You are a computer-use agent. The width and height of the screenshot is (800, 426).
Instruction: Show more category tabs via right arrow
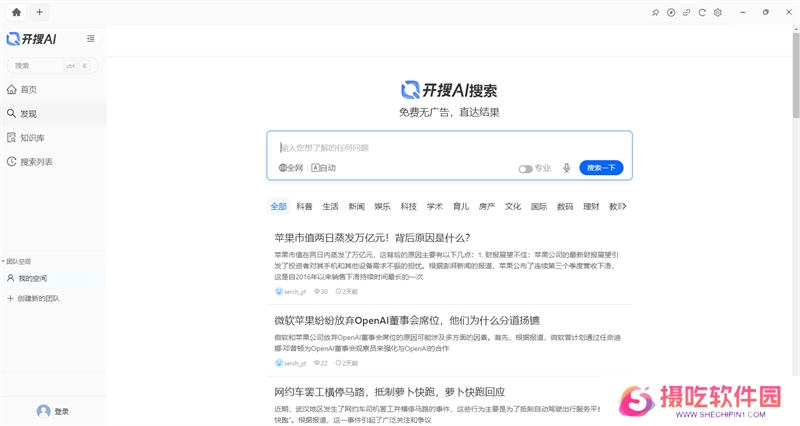[624, 206]
